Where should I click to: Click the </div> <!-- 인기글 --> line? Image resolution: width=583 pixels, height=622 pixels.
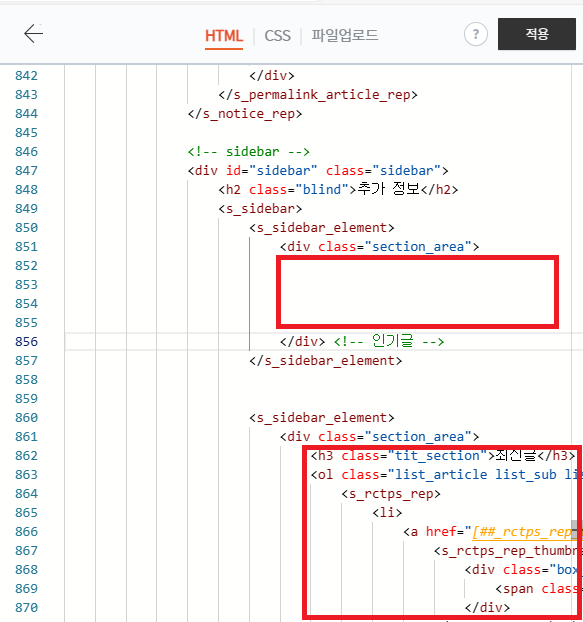(362, 341)
